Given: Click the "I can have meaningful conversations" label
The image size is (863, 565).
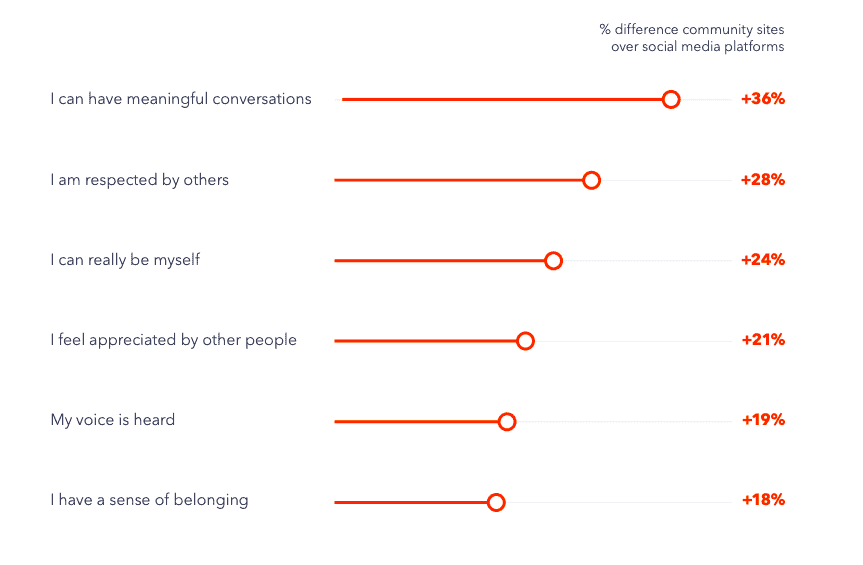Looking at the screenshot, I should 181,99.
